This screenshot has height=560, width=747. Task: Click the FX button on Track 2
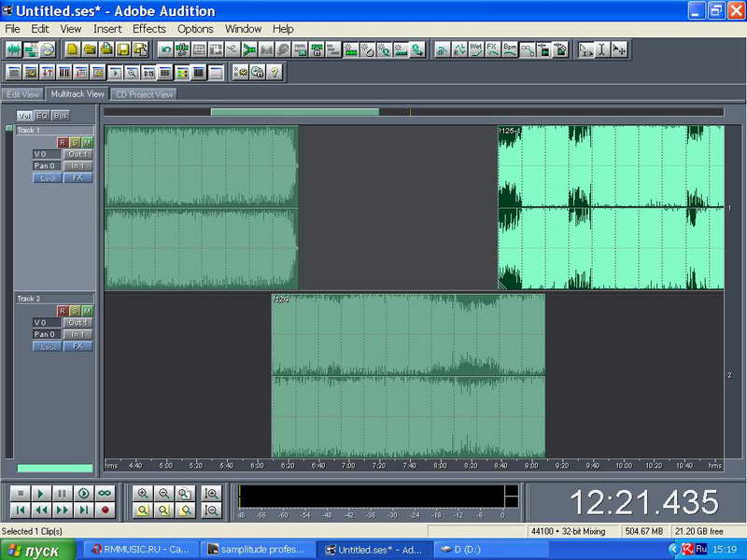coord(78,346)
